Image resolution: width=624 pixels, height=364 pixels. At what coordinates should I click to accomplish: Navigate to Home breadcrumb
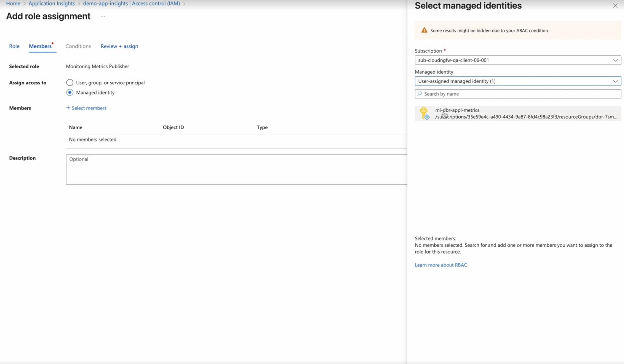pyautogui.click(x=13, y=3)
